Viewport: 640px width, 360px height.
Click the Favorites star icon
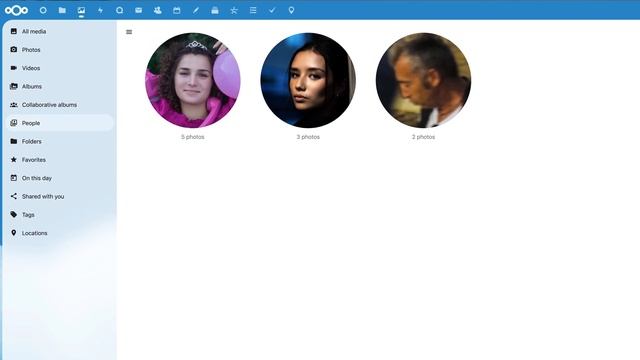(14, 160)
